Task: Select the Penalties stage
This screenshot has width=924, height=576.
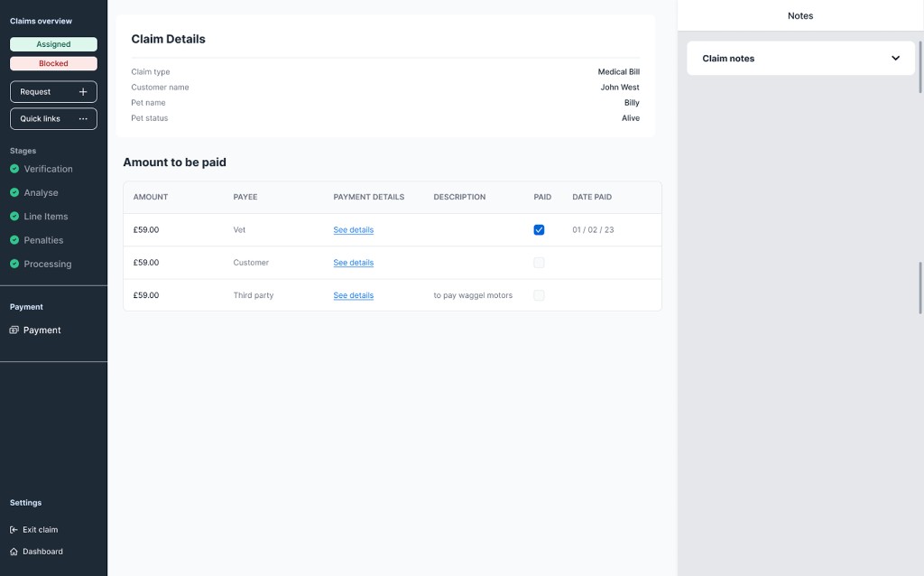Action: click(x=43, y=240)
